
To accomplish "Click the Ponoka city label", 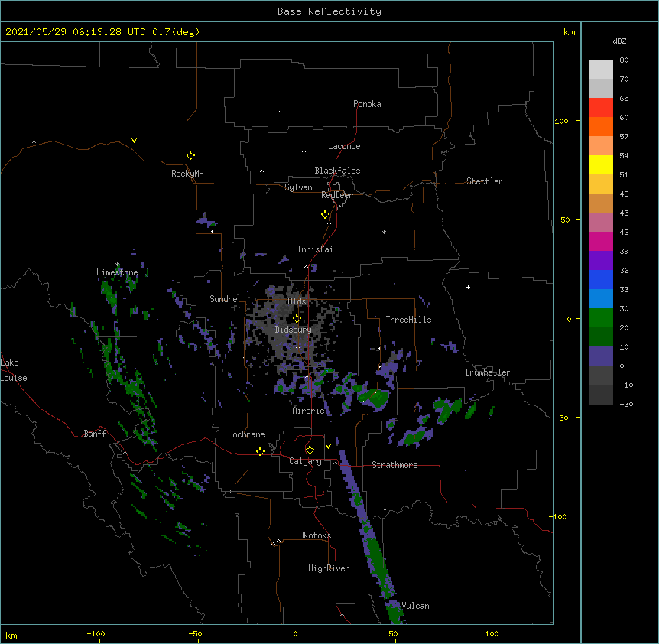I will 367,104.
